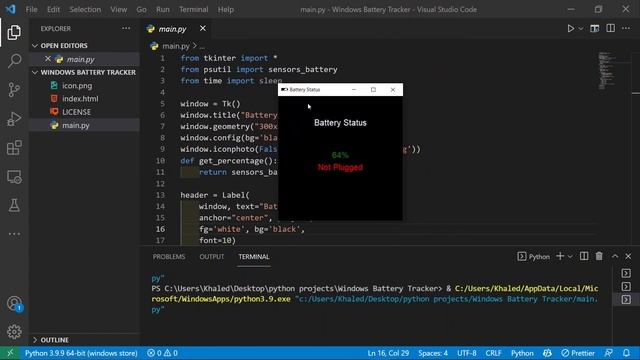Open editor More Actions menu
Screen dimensions: 640x360
[626, 28]
